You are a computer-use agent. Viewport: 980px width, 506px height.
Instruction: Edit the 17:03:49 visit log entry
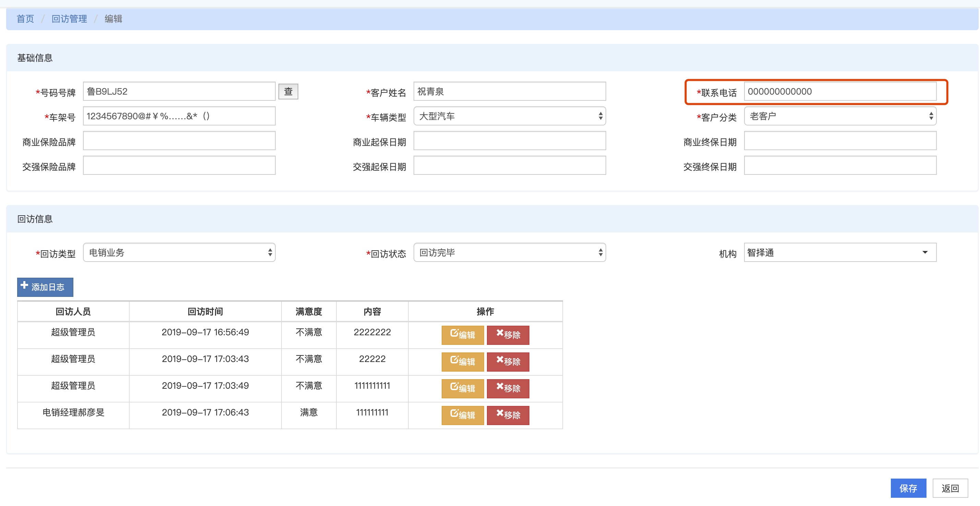click(462, 388)
